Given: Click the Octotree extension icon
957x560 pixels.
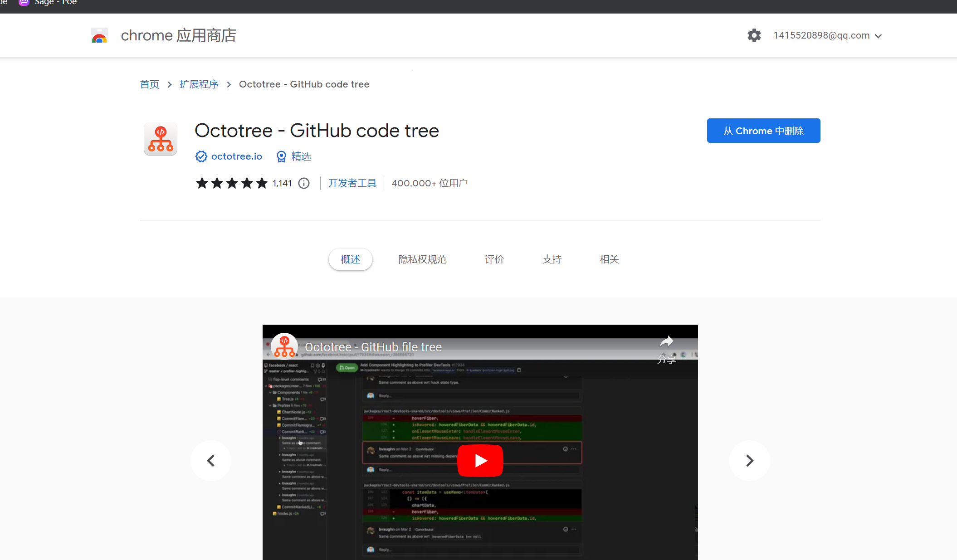Looking at the screenshot, I should (x=161, y=139).
